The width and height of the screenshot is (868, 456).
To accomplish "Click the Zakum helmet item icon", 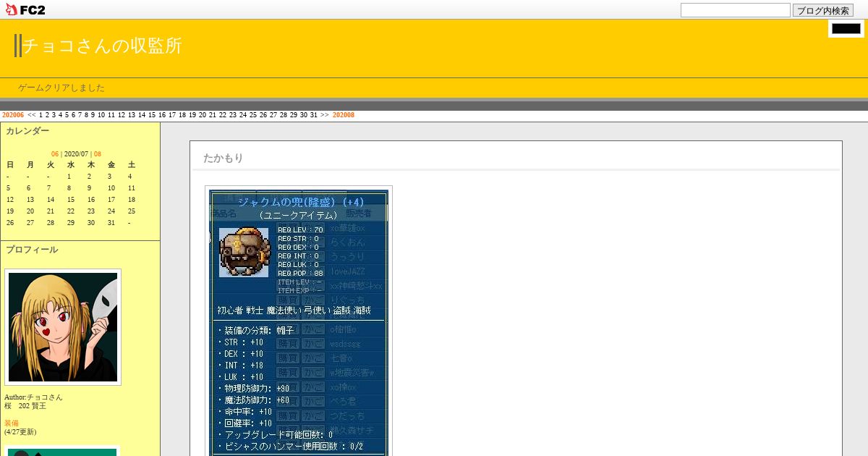I will pyautogui.click(x=244, y=252).
